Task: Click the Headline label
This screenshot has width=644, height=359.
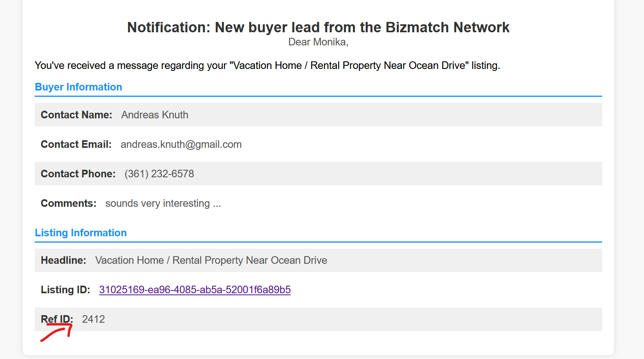Action: coord(63,260)
